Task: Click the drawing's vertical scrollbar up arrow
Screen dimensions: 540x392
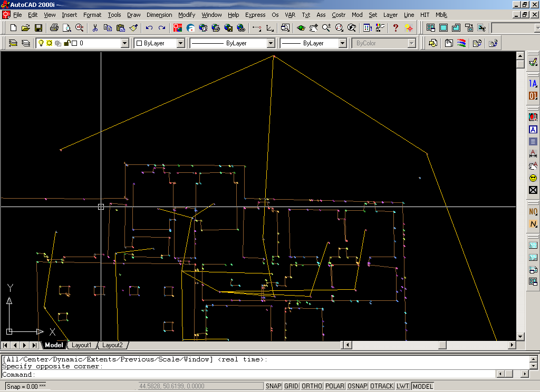Action: click(520, 55)
